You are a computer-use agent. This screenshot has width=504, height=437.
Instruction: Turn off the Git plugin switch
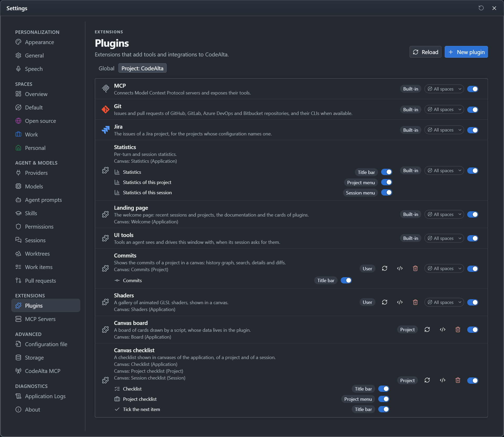pyautogui.click(x=472, y=109)
